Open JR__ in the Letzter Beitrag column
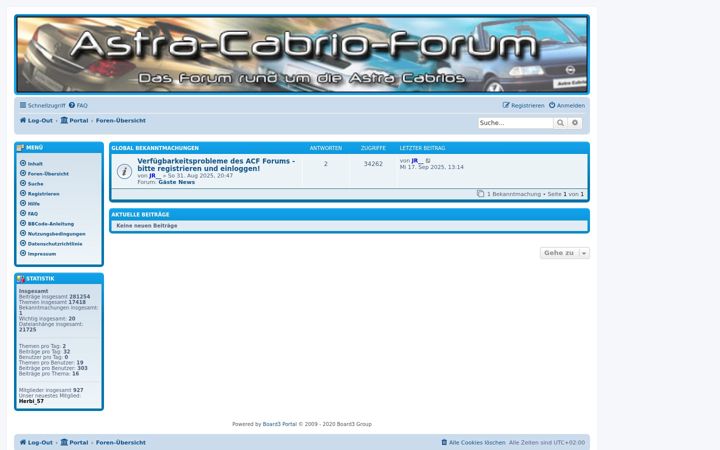720x450 pixels. click(x=417, y=161)
